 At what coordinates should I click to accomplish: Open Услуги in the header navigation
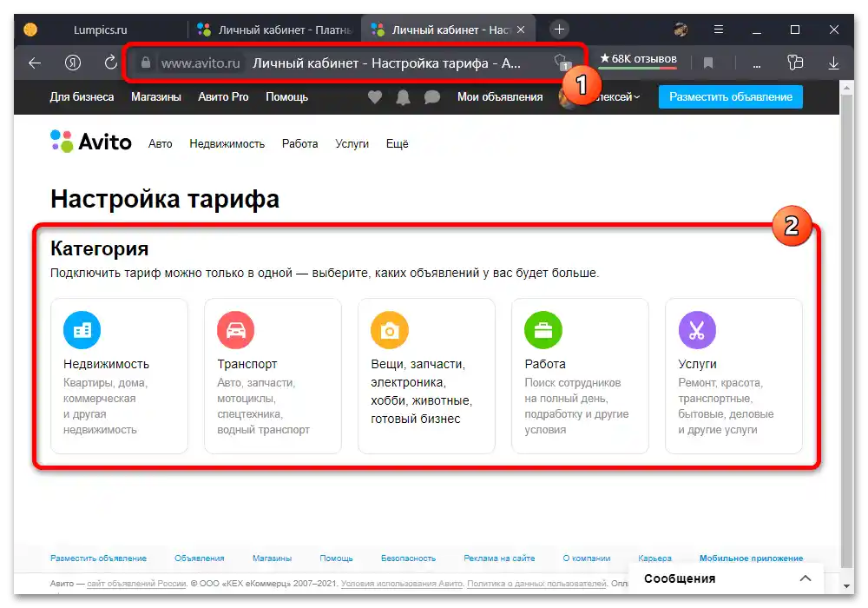pos(352,144)
